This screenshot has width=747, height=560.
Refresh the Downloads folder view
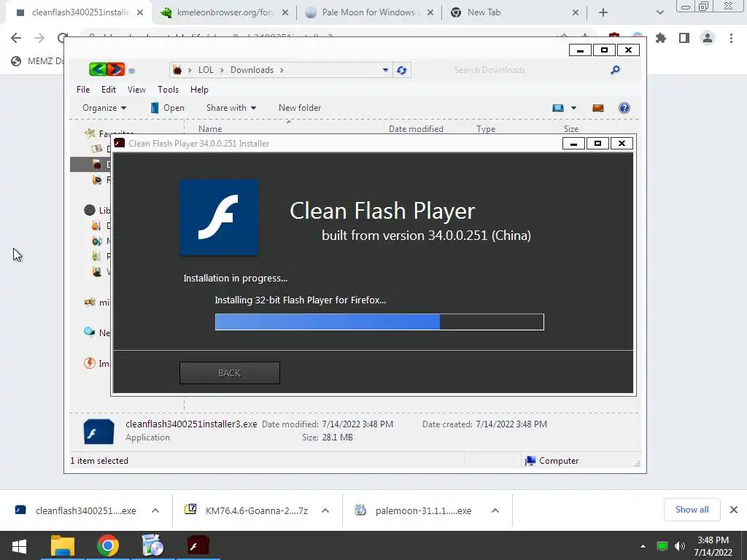(402, 70)
